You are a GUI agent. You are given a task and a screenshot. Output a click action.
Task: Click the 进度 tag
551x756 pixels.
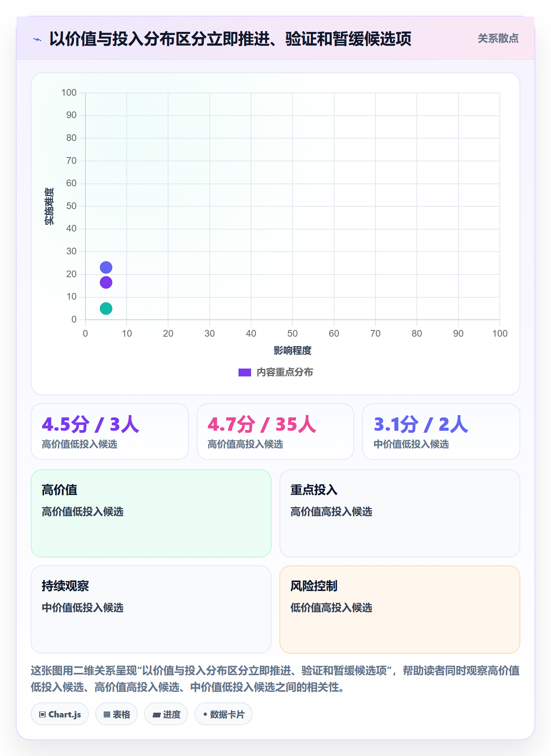click(166, 714)
